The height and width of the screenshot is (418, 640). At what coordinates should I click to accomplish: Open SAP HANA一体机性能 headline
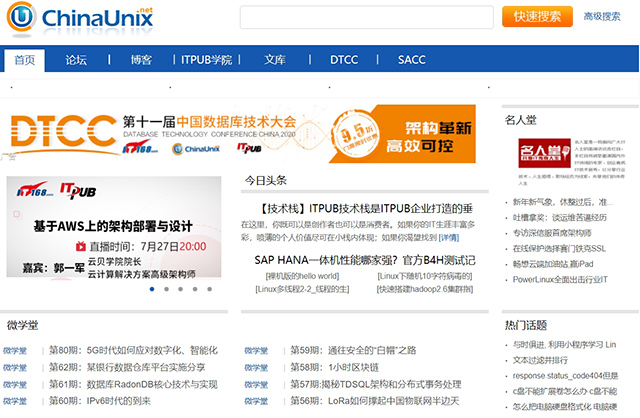[x=365, y=260]
